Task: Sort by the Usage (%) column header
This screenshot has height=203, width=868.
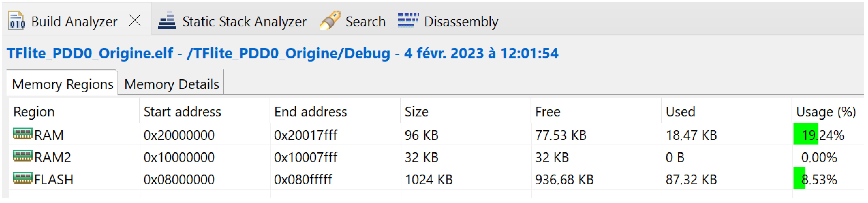Action: pos(826,112)
